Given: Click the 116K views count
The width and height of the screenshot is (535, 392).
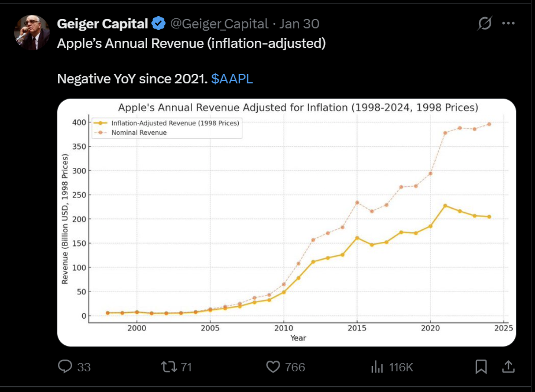Looking at the screenshot, I should coord(401,367).
